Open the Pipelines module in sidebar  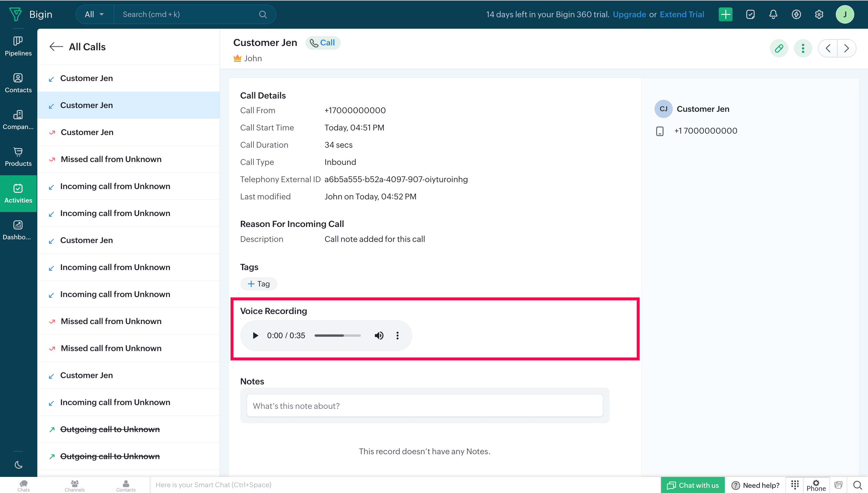[18, 46]
